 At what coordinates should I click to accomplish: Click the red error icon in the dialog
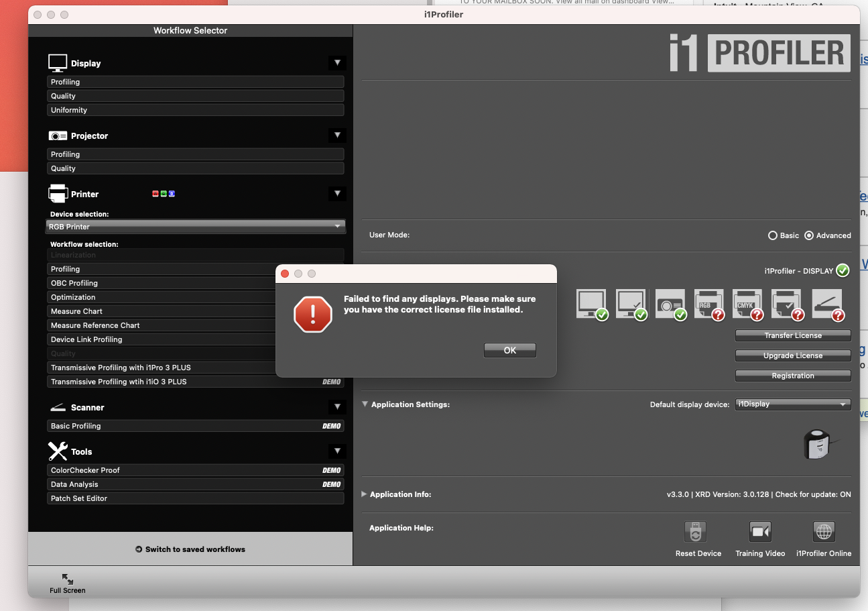click(x=313, y=314)
